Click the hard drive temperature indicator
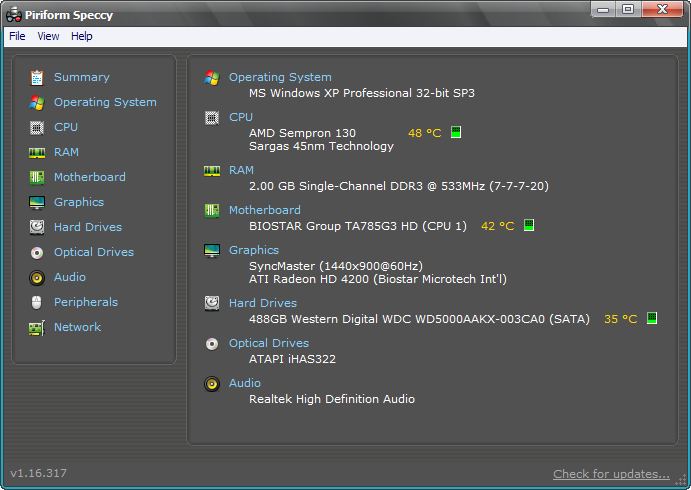 click(x=651, y=318)
